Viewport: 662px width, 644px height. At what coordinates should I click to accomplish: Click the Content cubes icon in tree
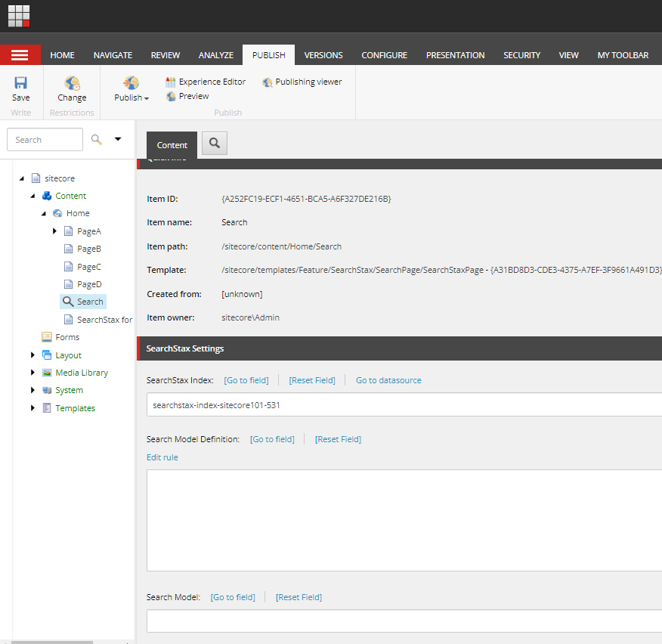47,196
